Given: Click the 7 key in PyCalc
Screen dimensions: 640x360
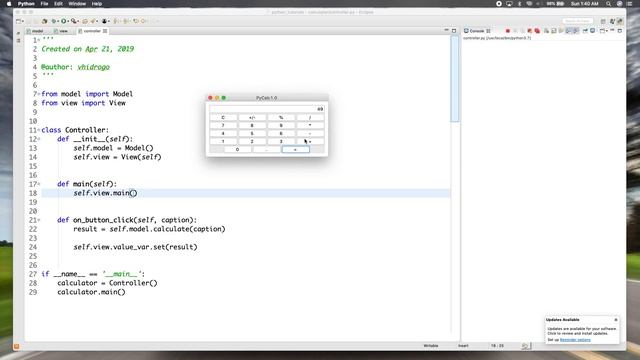Looking at the screenshot, I should [223, 125].
